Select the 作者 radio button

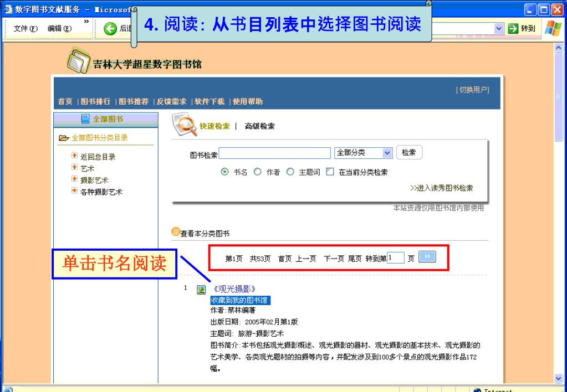click(258, 172)
